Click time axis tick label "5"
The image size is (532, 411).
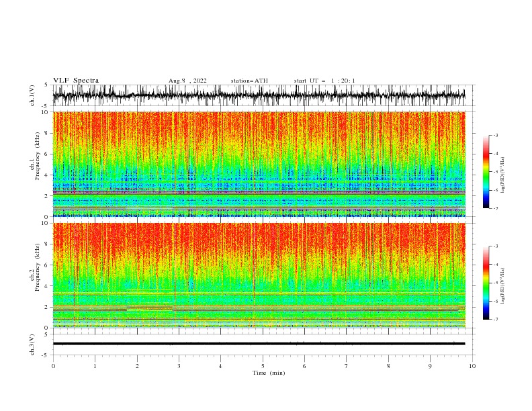(x=263, y=366)
